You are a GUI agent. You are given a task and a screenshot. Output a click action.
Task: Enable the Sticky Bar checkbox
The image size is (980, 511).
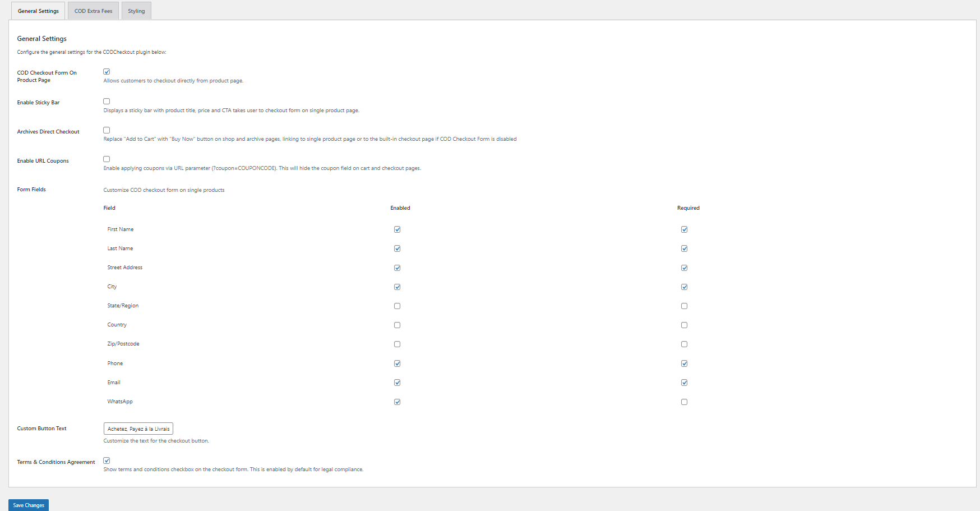107,102
